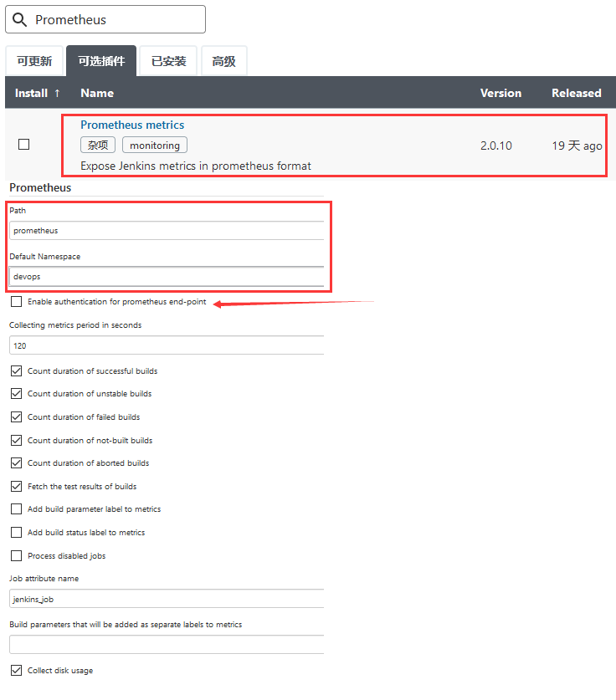Click the 2.0.10 version cell

[495, 146]
